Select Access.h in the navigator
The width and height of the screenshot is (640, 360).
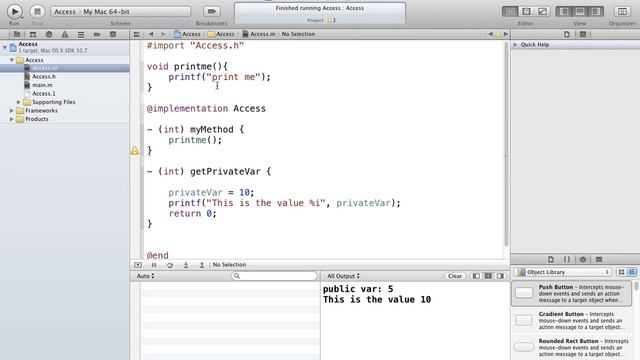pos(44,77)
